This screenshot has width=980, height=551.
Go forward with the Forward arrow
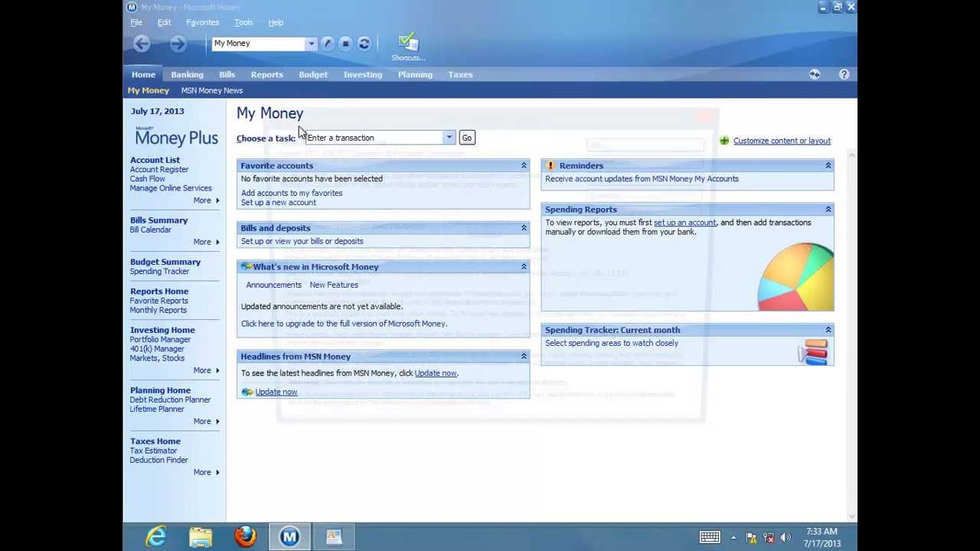(178, 44)
